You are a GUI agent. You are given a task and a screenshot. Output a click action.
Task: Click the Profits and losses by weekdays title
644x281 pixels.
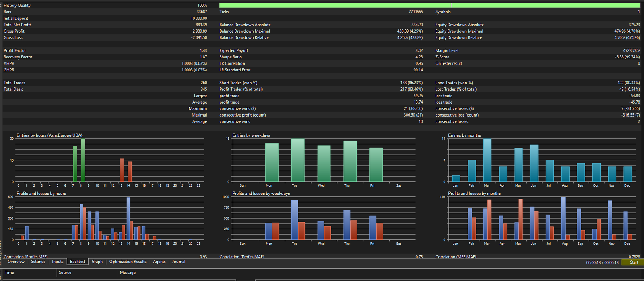[261, 194]
